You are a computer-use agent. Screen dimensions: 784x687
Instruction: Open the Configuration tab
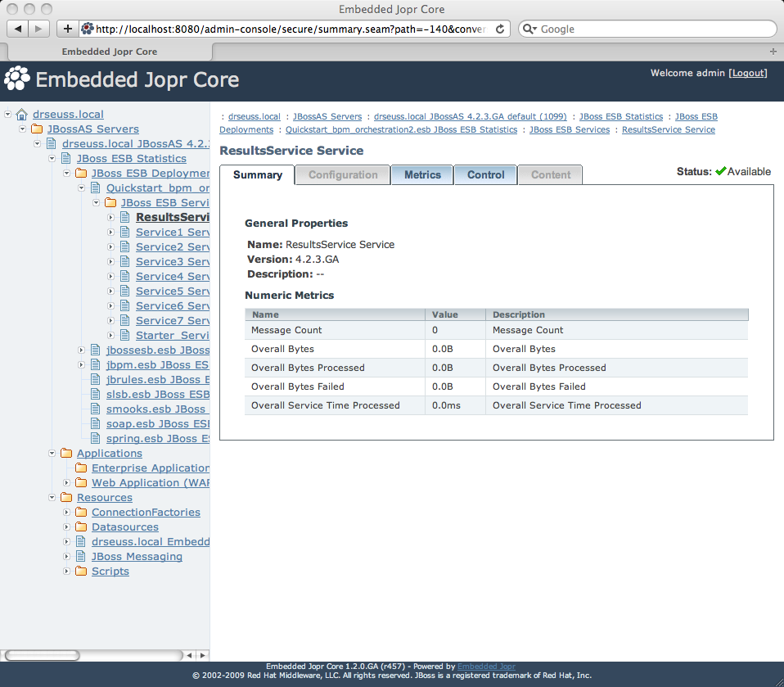click(x=343, y=175)
